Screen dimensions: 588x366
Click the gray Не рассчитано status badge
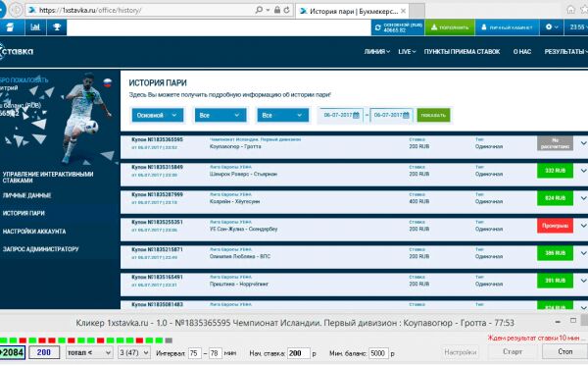pos(555,143)
